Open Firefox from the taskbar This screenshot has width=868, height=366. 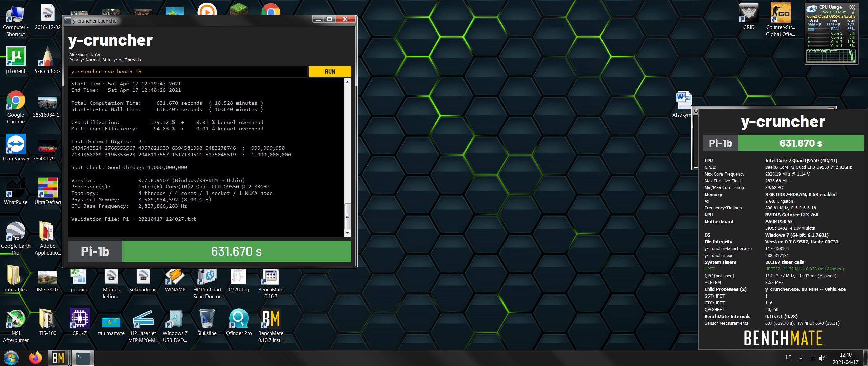(36, 358)
